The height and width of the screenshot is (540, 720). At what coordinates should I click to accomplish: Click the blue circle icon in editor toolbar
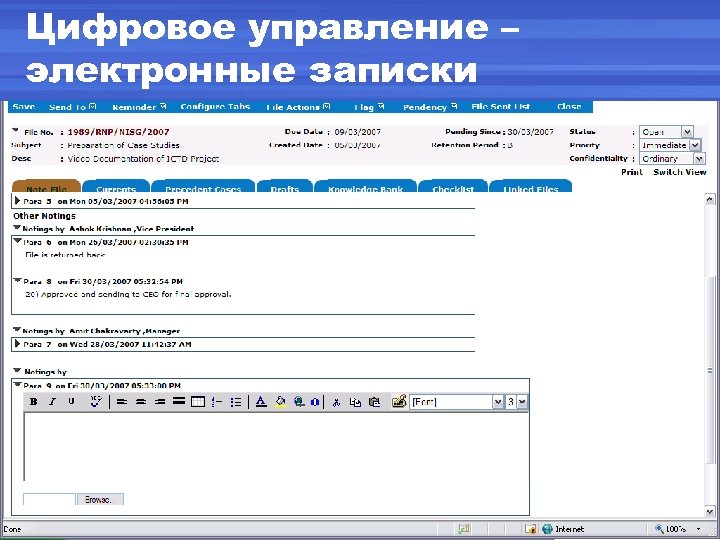point(315,402)
